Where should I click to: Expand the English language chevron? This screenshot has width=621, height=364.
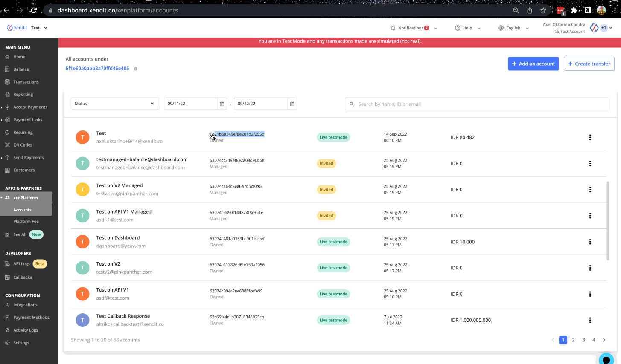(x=527, y=28)
